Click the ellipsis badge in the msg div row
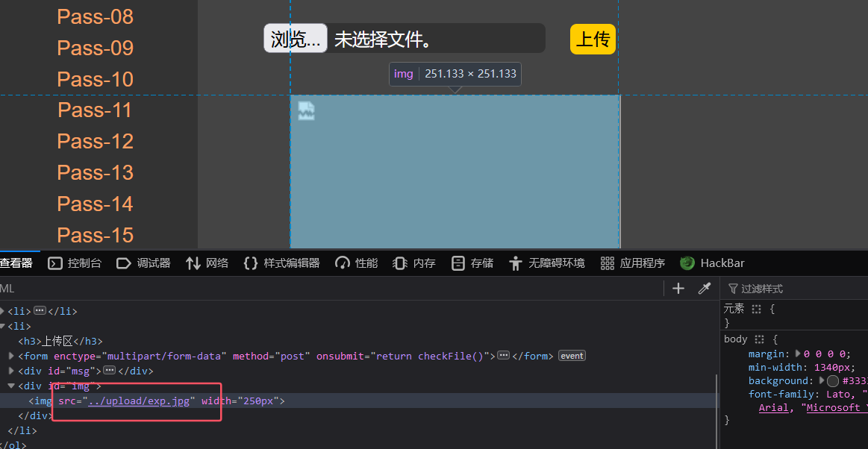Image resolution: width=868 pixels, height=449 pixels. pos(109,371)
